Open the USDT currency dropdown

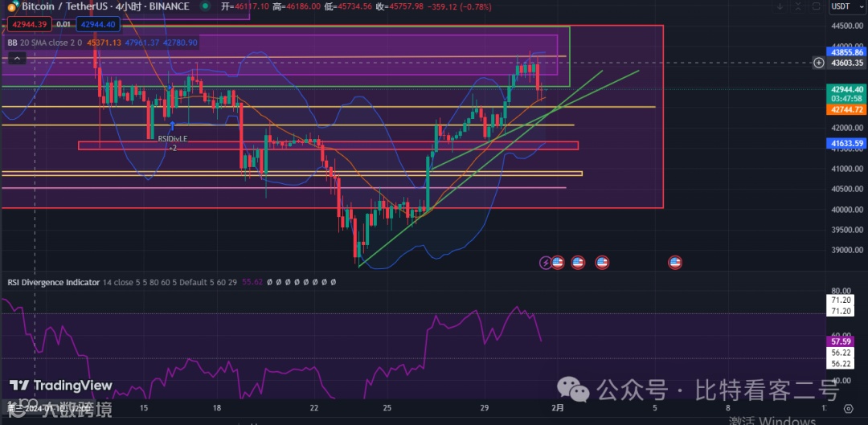pos(845,6)
